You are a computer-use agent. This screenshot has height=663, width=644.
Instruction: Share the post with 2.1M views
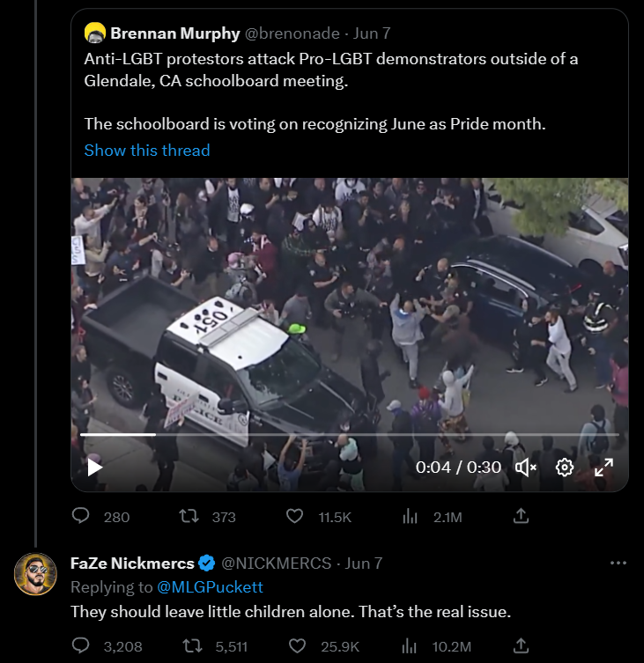(x=521, y=515)
